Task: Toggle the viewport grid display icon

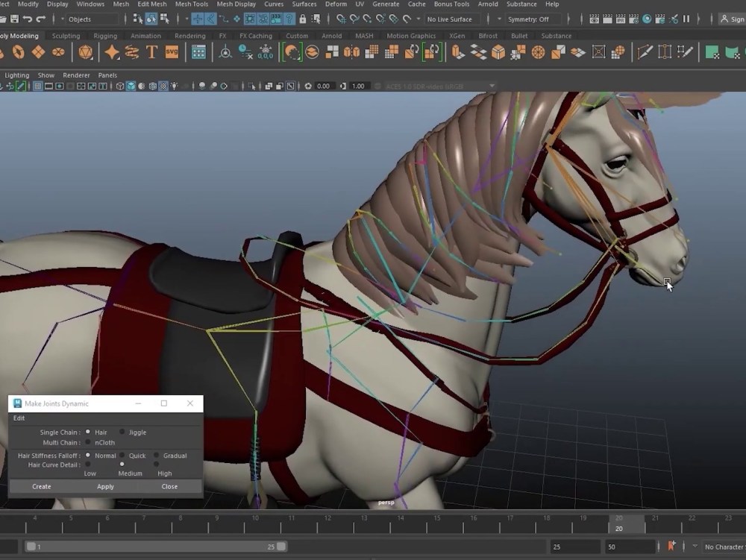Action: point(37,86)
